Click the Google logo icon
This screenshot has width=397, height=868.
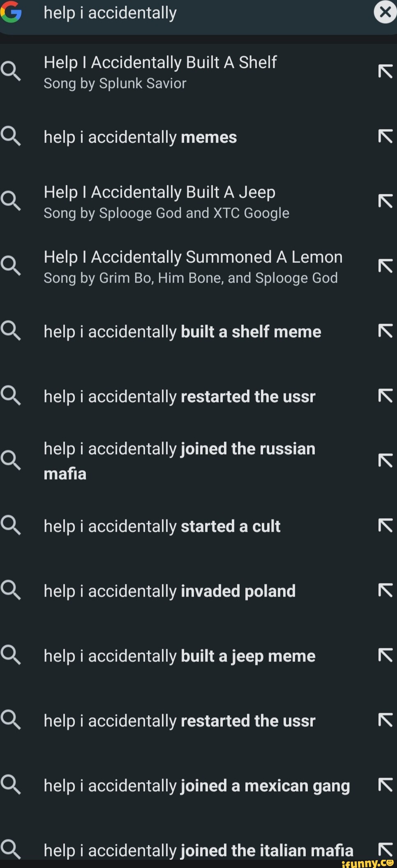11,12
